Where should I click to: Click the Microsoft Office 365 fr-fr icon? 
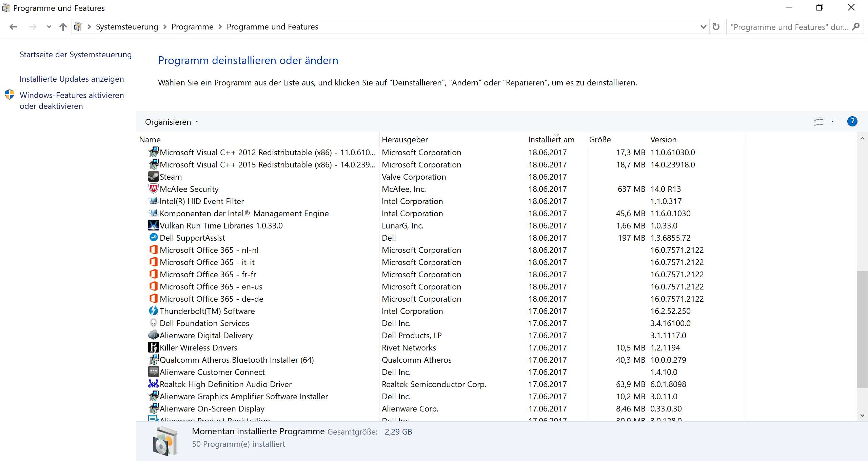153,274
